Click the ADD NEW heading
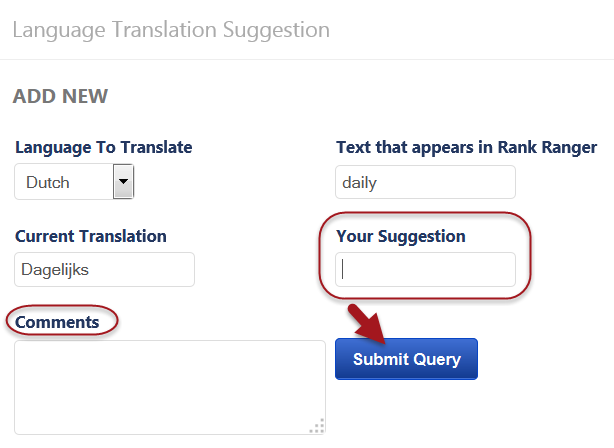Screen dimensions: 614x448 tap(60, 97)
